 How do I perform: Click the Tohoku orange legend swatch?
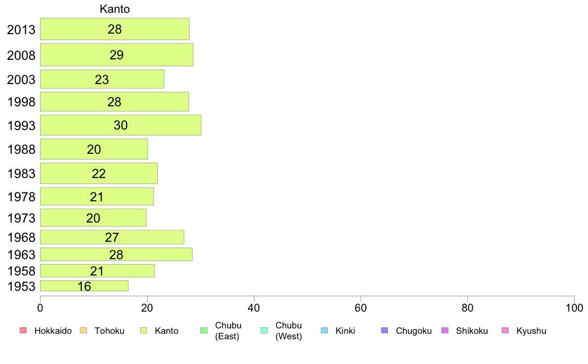click(x=83, y=330)
